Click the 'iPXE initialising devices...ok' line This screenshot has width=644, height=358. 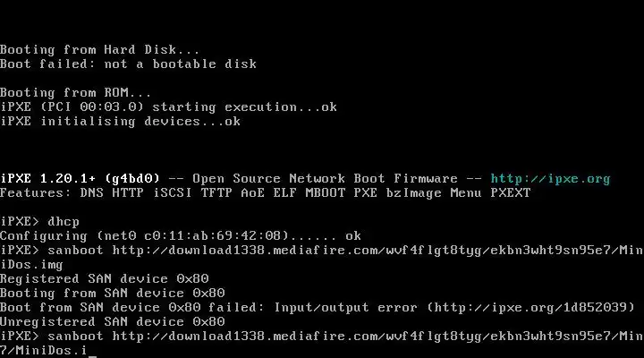(x=120, y=121)
